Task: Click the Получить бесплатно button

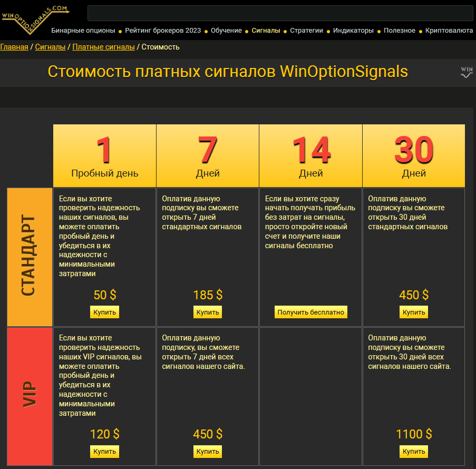Action: tap(311, 312)
